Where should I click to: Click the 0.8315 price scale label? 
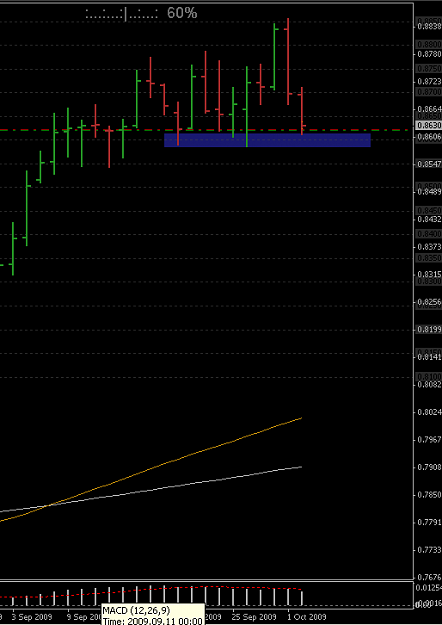429,274
